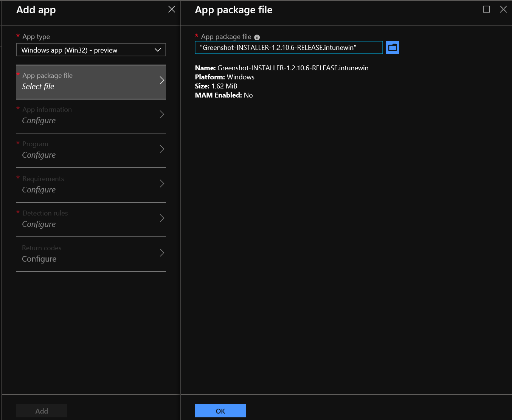Click the greyed-out Add button

point(42,411)
